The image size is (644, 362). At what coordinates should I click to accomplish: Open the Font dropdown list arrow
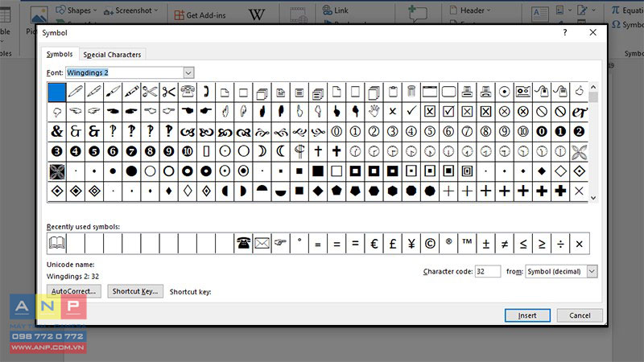click(x=188, y=72)
